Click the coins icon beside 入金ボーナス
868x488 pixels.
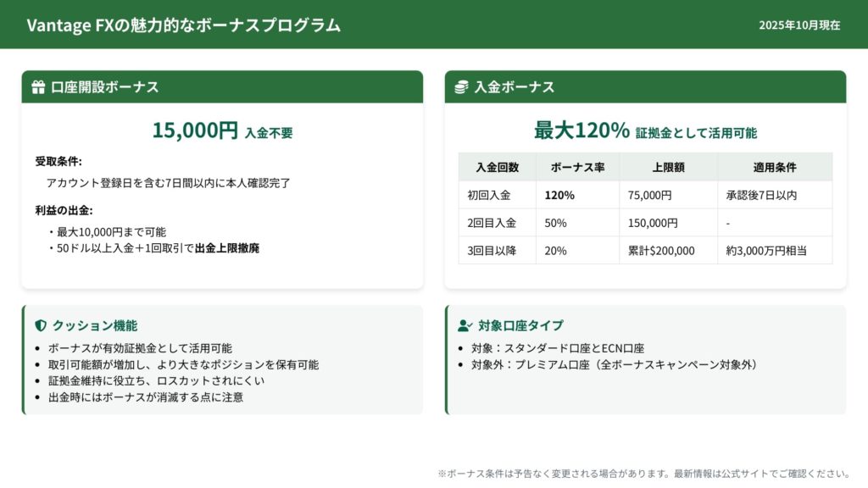pos(461,87)
